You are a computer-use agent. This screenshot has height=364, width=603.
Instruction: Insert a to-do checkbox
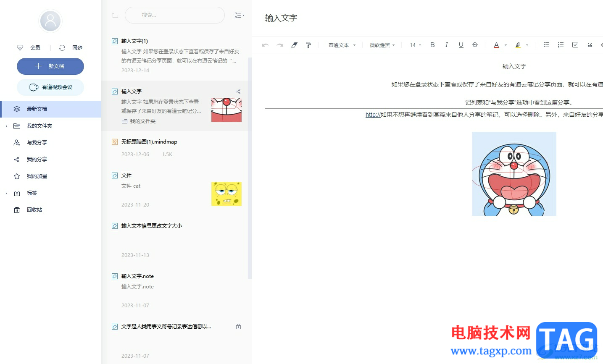[x=575, y=45]
